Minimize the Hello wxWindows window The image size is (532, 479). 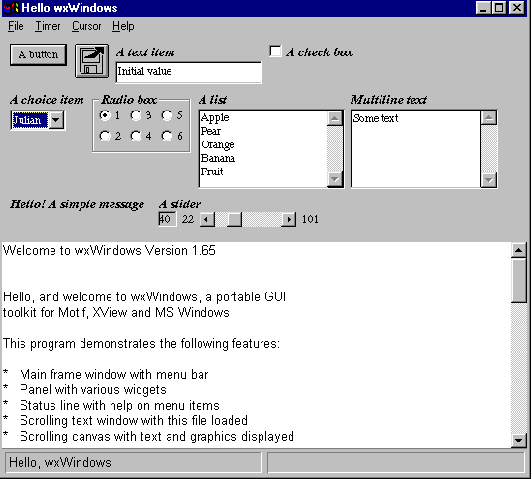[483, 8]
